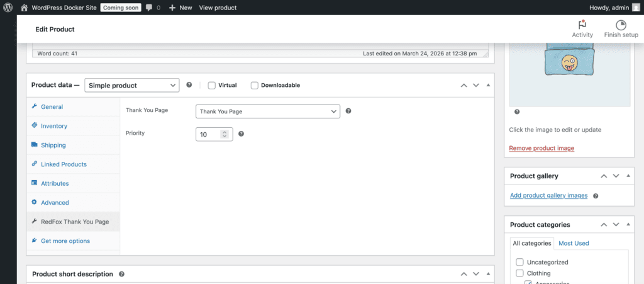Increase Priority value with stepper arrow
Viewport: 644px width, 284px height.
pos(225,132)
